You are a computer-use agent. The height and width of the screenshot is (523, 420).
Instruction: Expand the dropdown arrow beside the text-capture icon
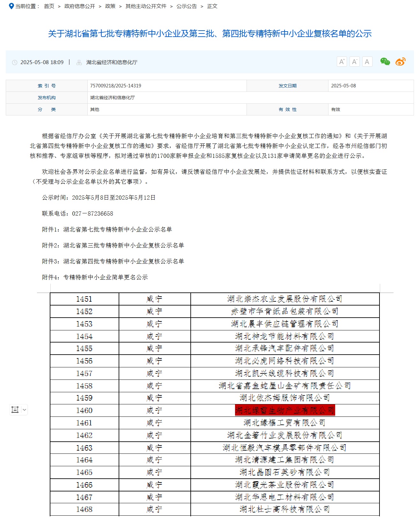point(24,409)
